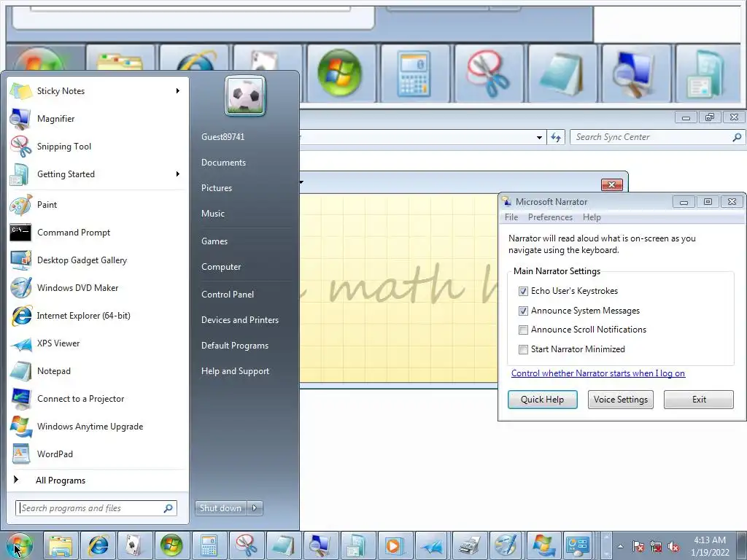Open the Sync Center address bar dropdown
747x560 pixels.
point(539,138)
